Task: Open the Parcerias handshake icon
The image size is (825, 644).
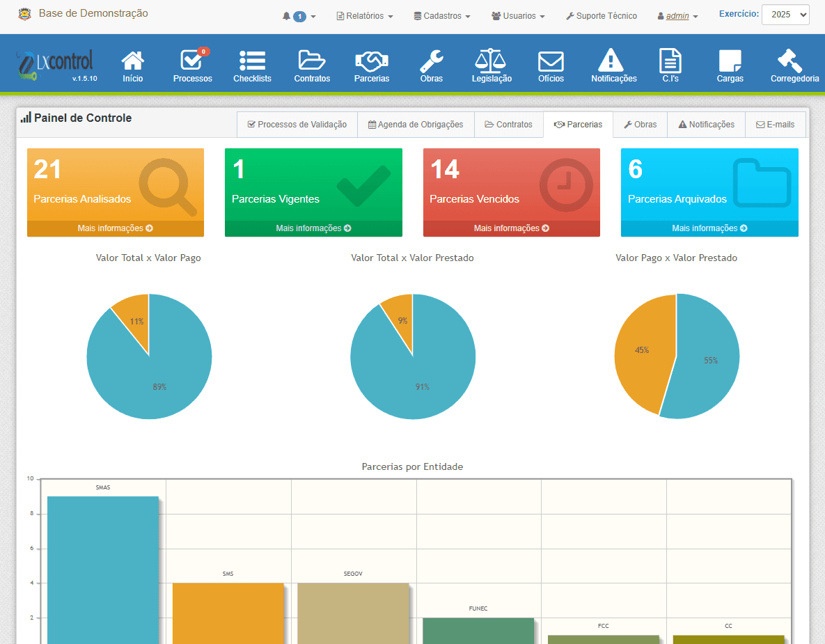Action: (371, 62)
